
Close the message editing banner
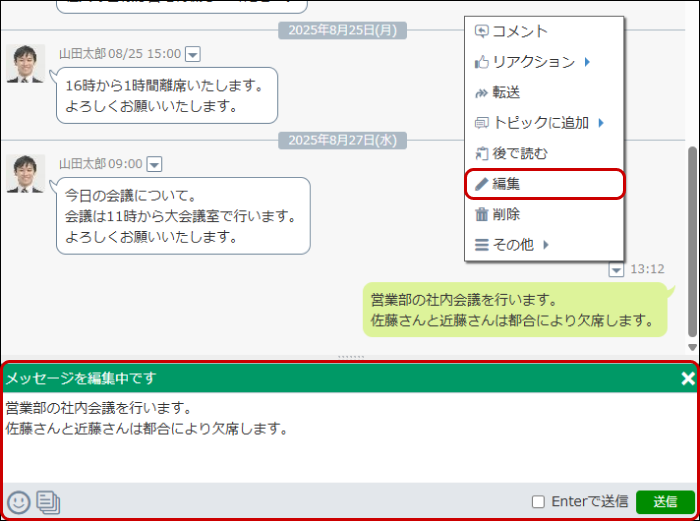coord(687,378)
